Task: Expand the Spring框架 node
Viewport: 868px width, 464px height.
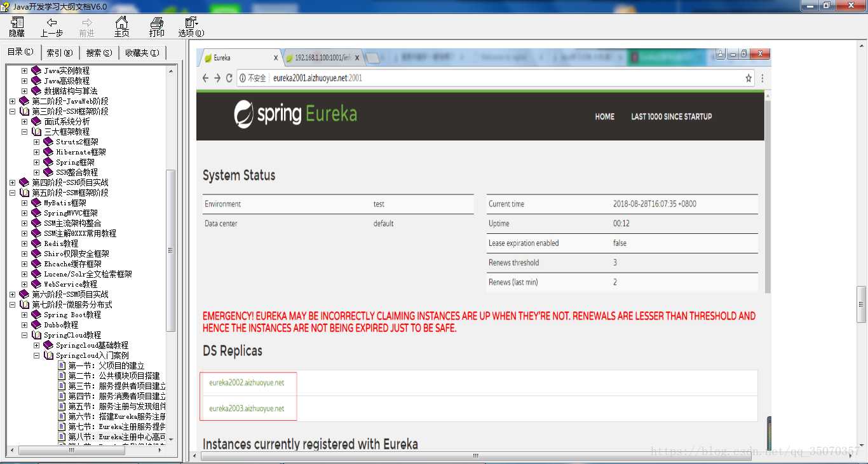Action: point(36,162)
